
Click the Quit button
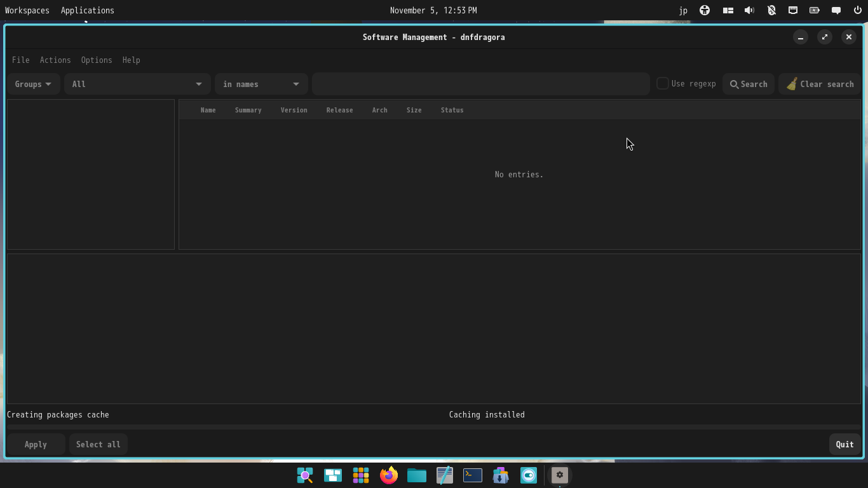click(844, 444)
